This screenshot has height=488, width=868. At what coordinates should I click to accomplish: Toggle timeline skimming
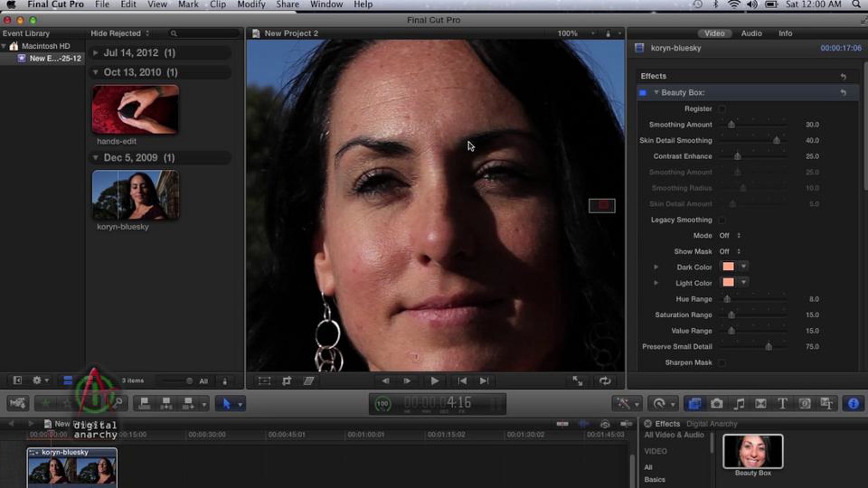pyautogui.click(x=562, y=424)
